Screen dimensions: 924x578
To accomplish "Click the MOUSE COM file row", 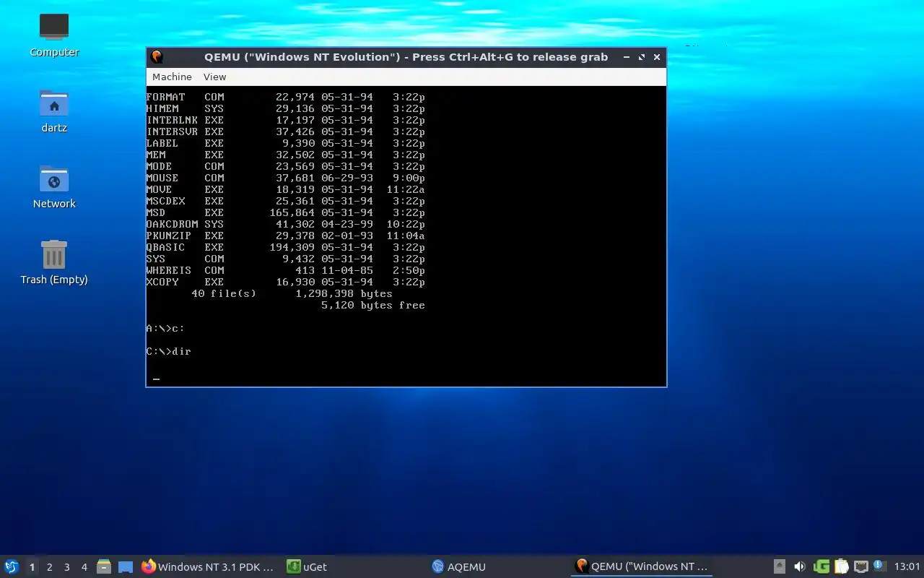I will pos(285,178).
